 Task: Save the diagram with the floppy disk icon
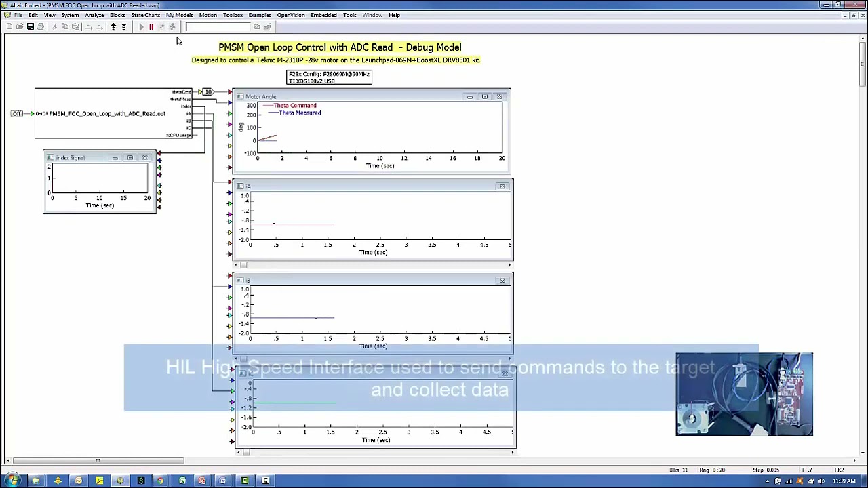click(30, 26)
